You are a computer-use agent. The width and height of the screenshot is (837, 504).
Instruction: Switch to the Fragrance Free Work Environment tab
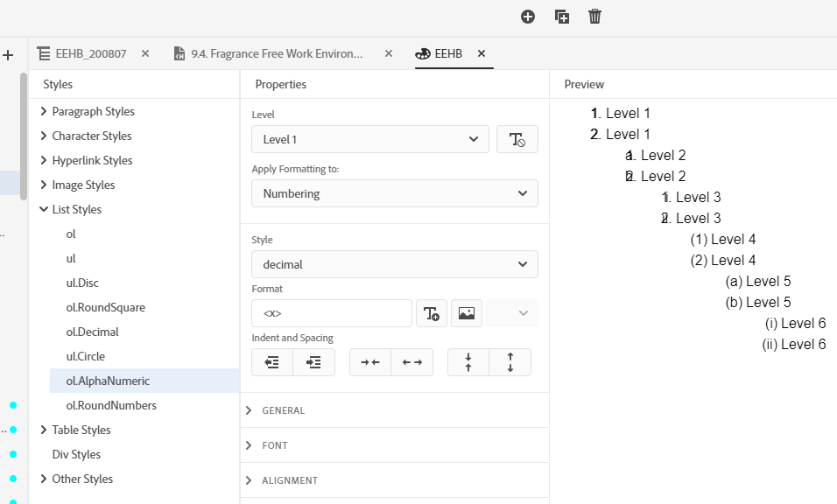coord(276,53)
